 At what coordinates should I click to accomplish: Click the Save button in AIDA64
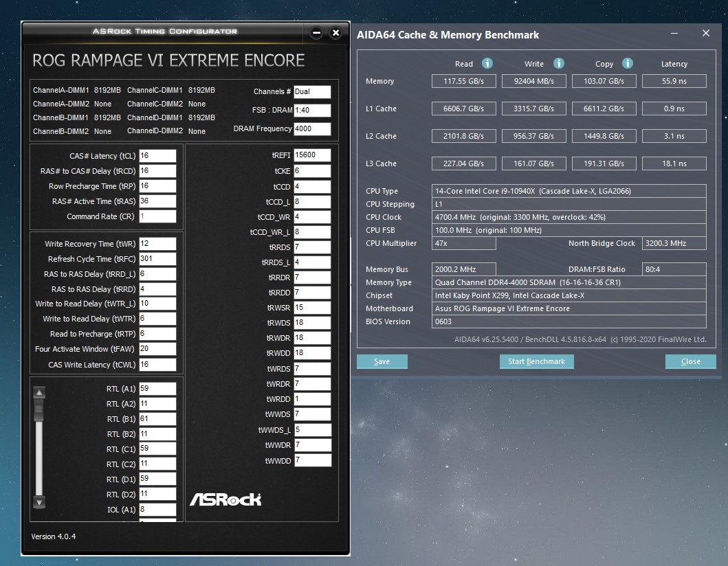pyautogui.click(x=382, y=361)
